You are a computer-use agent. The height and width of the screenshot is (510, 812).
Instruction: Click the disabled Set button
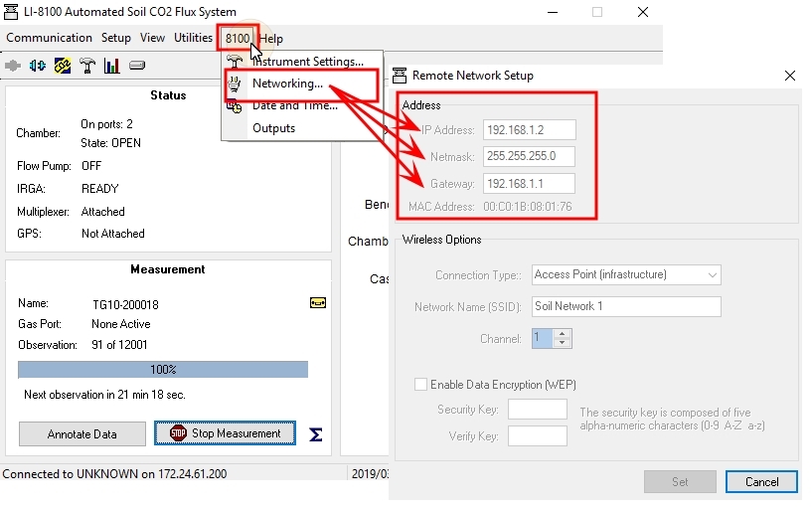coord(680,482)
